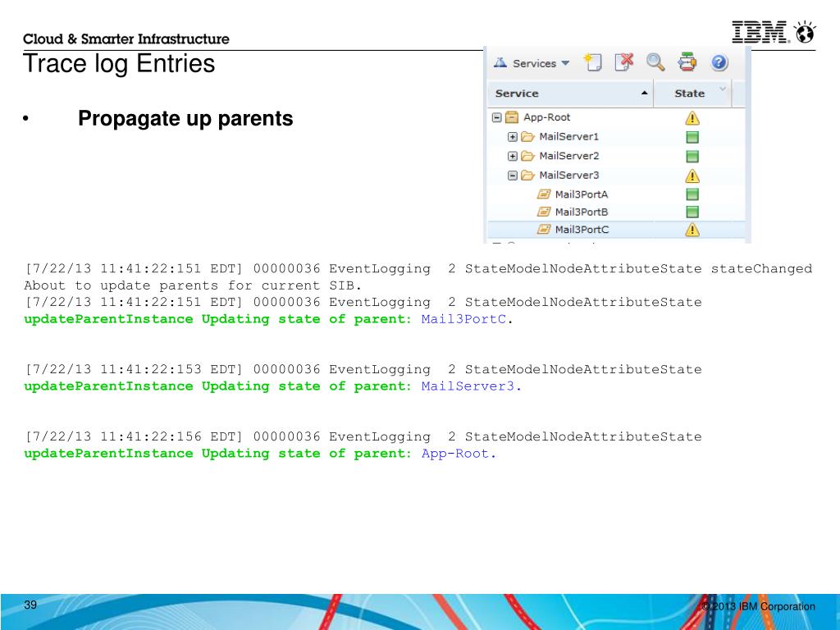Click the Mail3PortC node icon
Viewport: 840px width, 630px height.
tap(544, 230)
